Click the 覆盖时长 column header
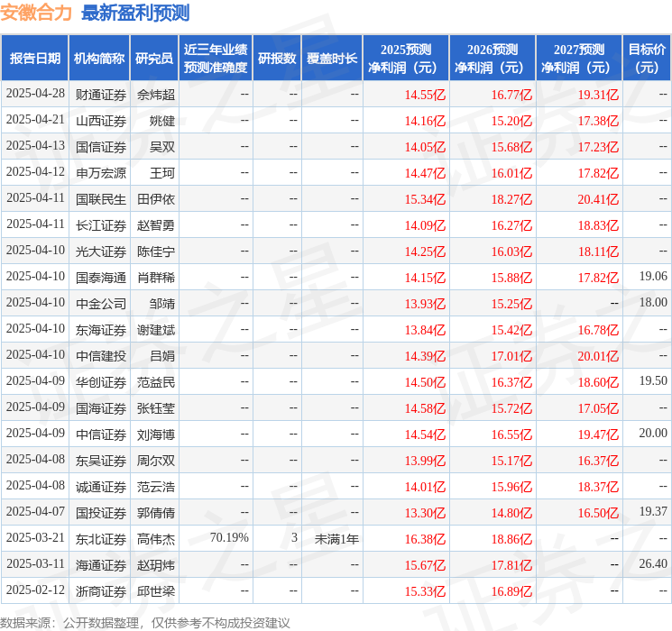The height and width of the screenshot is (631, 672). (x=332, y=59)
